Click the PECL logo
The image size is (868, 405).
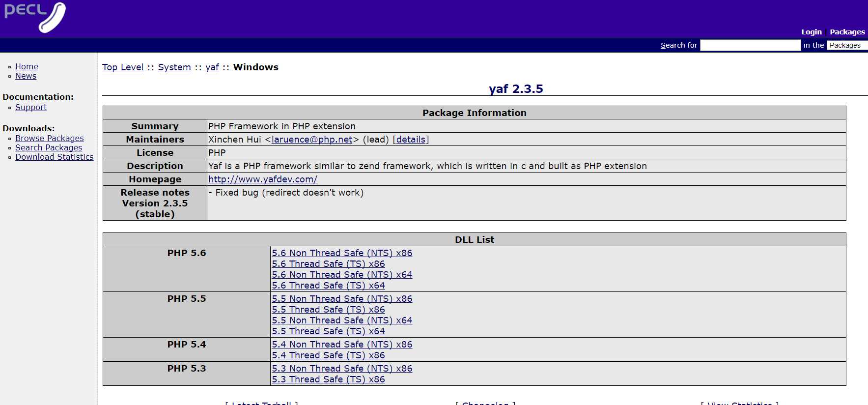[35, 17]
